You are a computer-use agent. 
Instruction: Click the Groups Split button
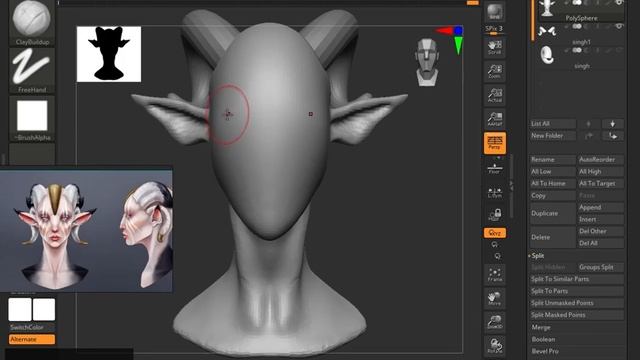coord(600,267)
